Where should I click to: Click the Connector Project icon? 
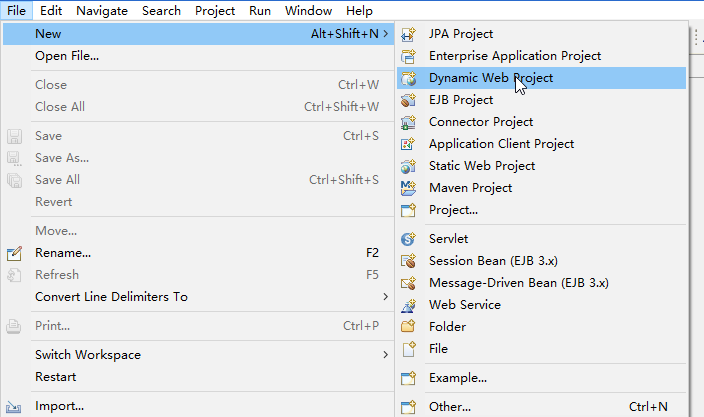click(x=408, y=122)
